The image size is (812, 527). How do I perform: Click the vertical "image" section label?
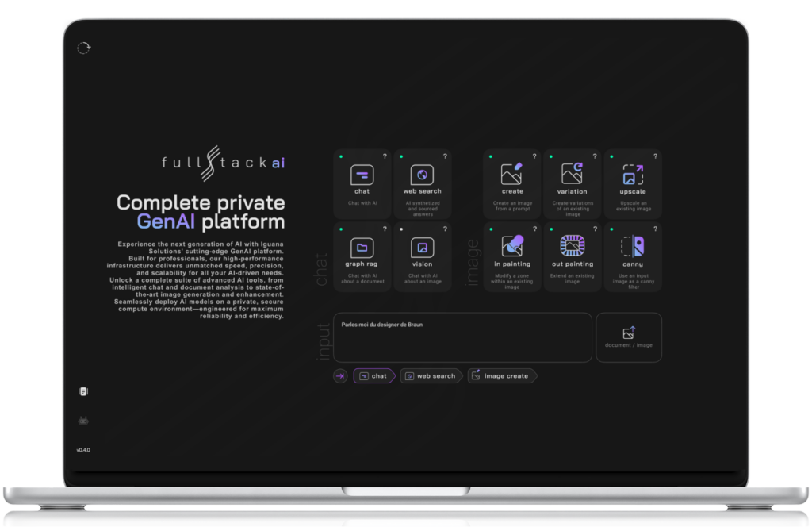[472, 262]
